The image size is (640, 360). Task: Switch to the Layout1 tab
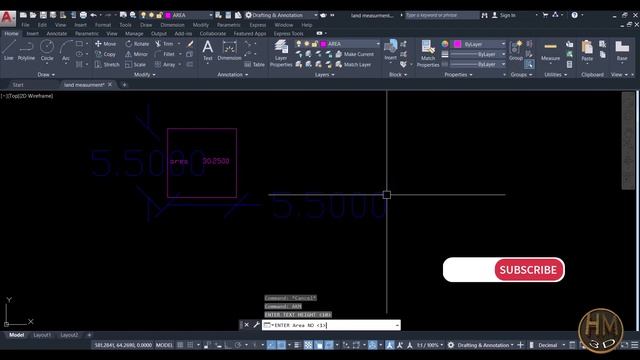[42, 335]
